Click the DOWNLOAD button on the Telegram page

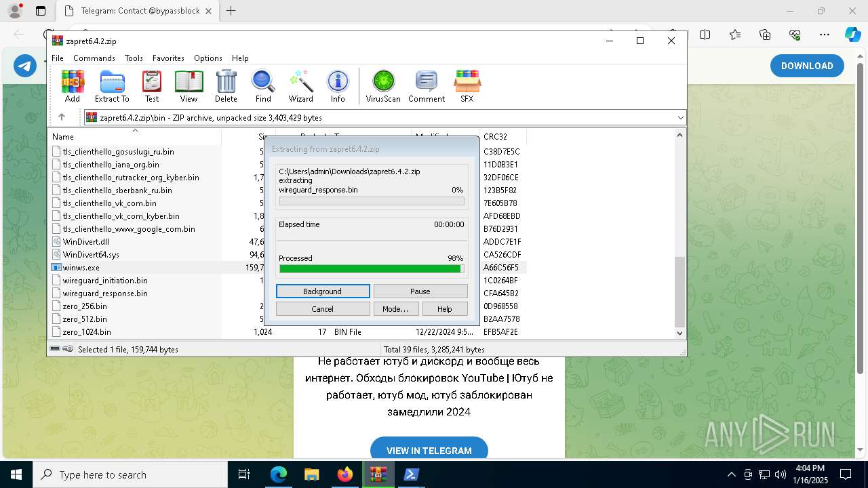click(x=807, y=66)
